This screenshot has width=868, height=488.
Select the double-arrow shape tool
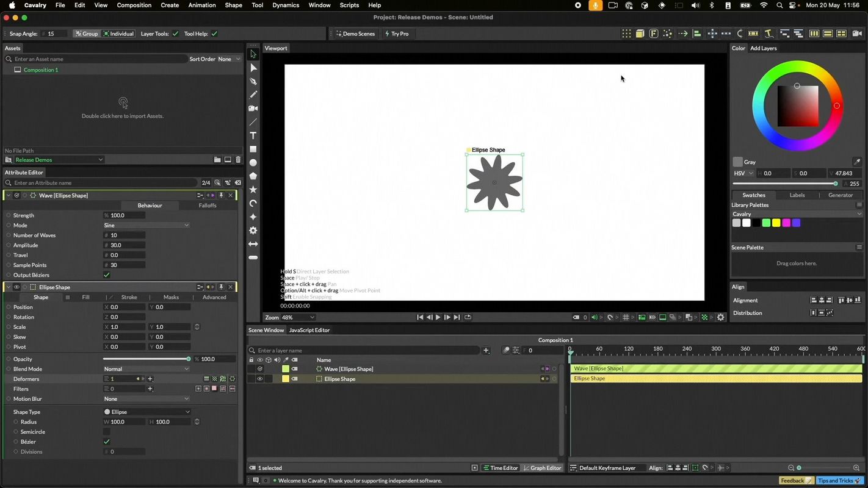(x=253, y=244)
